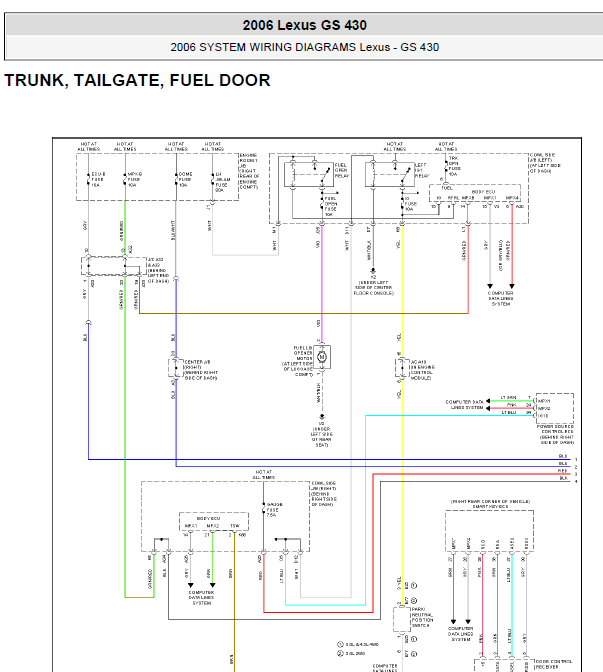Click the RED wire continuation marker 3
The image size is (603, 672).
(x=576, y=474)
